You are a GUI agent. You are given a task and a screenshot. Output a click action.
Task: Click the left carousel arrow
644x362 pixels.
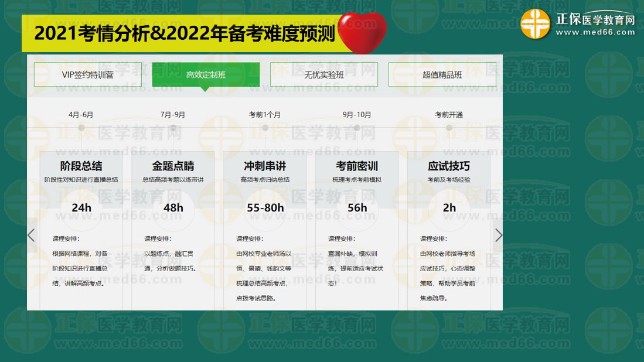coord(32,235)
